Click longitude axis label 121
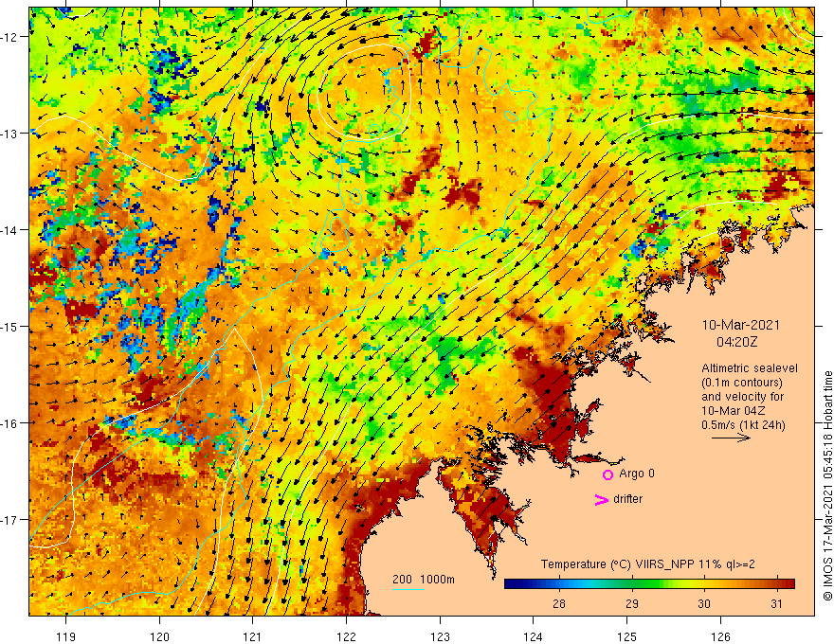The image size is (834, 644). (253, 636)
